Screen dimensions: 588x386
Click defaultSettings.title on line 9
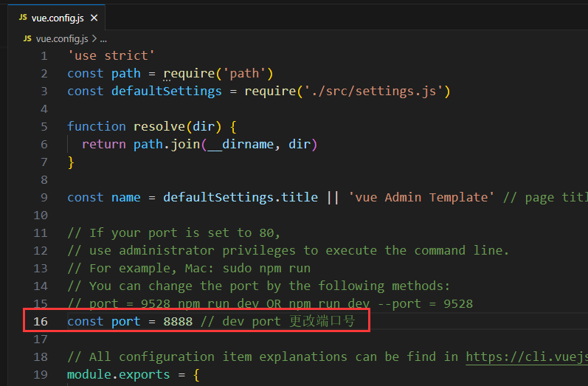tap(241, 197)
